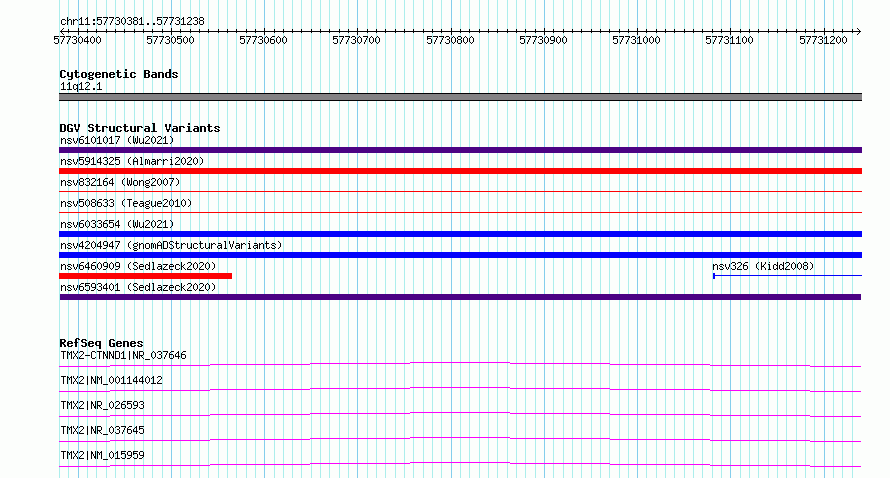The image size is (890, 478).
Task: Click the RefSeq Genes track title
Action: point(101,343)
